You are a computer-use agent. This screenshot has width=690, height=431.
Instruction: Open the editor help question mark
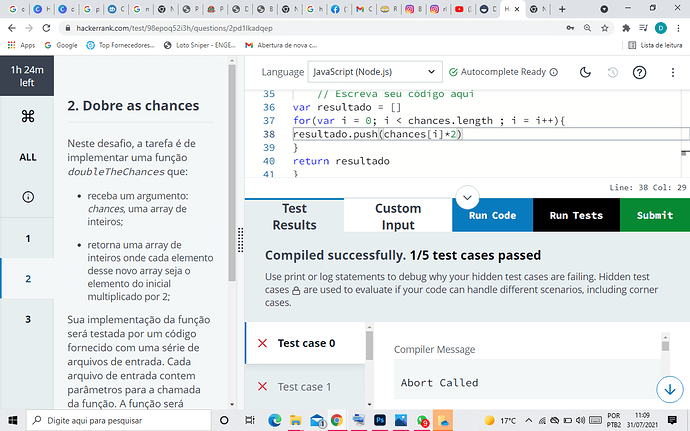pyautogui.click(x=639, y=72)
